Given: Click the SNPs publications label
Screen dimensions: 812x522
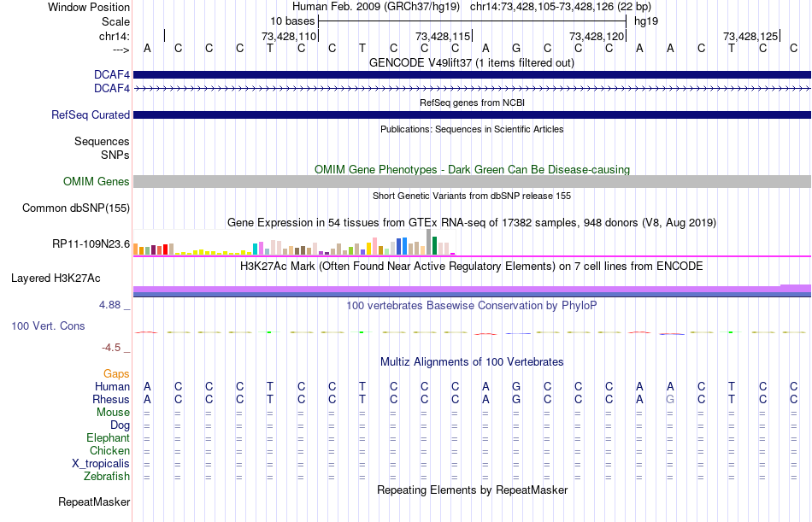Looking at the screenshot, I should [x=115, y=155].
